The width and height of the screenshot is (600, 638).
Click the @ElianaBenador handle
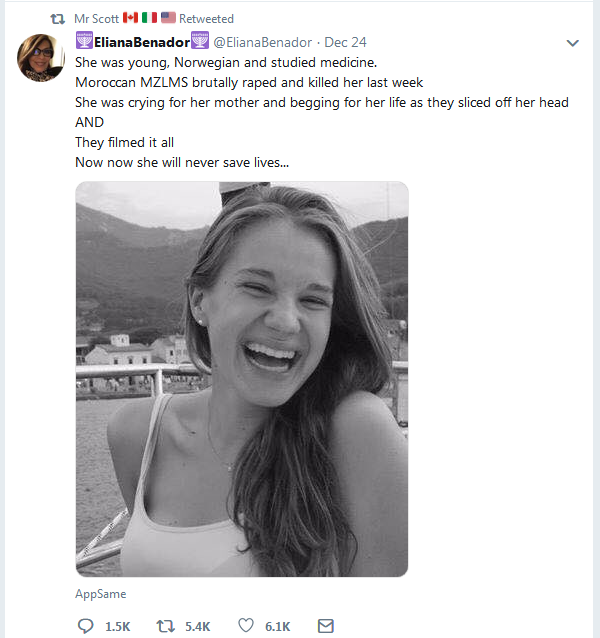pos(264,42)
